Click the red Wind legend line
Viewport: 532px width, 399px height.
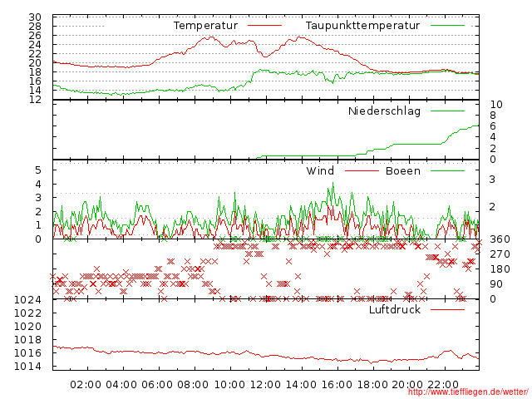[x=362, y=171]
